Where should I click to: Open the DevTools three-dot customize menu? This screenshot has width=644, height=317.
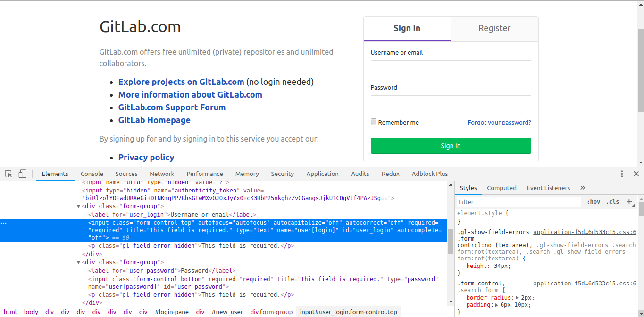(622, 174)
